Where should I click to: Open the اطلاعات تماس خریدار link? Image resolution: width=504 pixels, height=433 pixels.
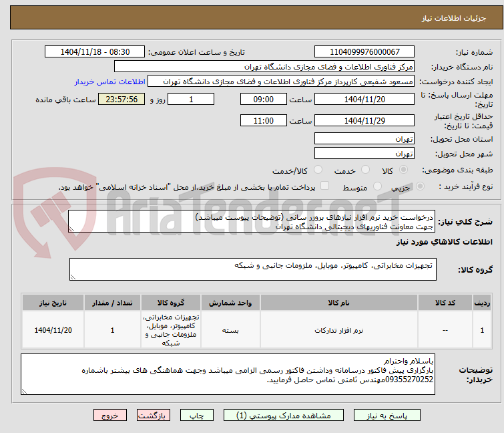point(110,82)
